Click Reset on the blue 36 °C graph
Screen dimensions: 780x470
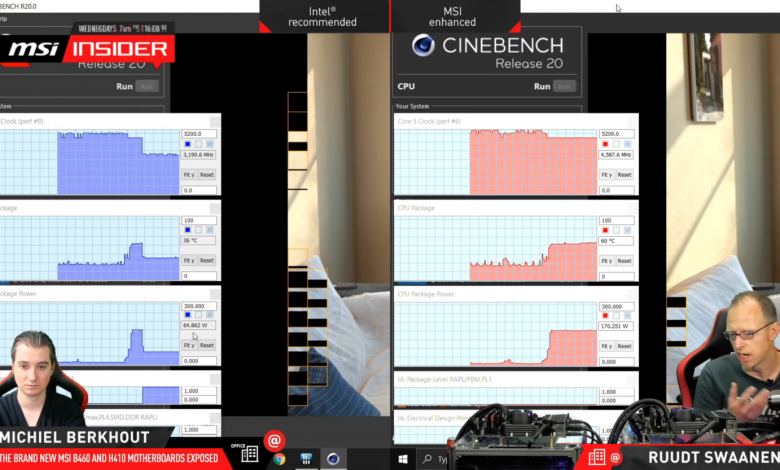[x=207, y=260]
